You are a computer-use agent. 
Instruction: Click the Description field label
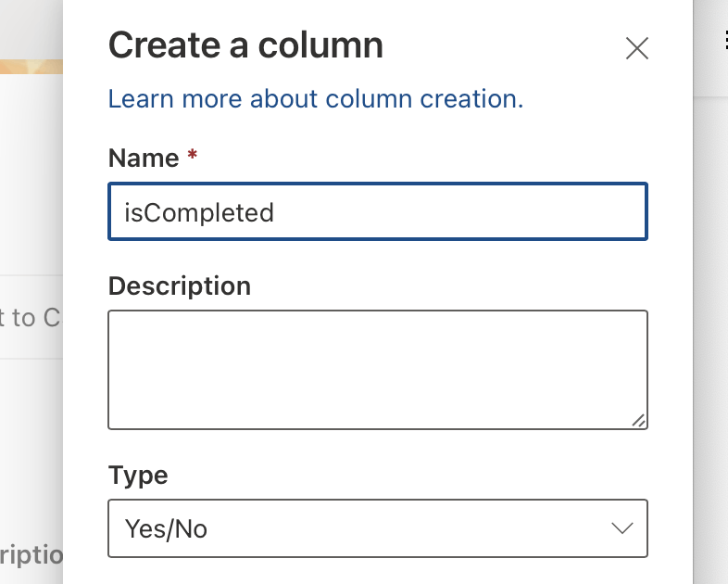coord(180,286)
